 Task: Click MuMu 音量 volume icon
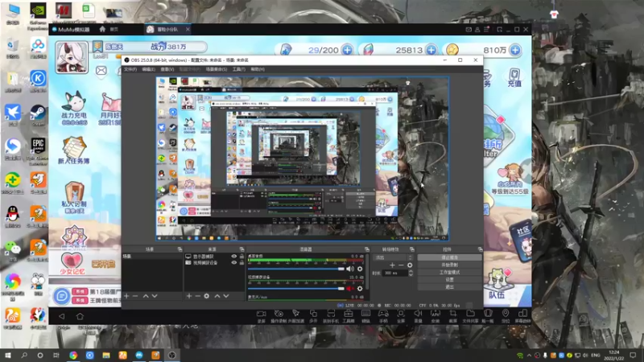click(418, 316)
